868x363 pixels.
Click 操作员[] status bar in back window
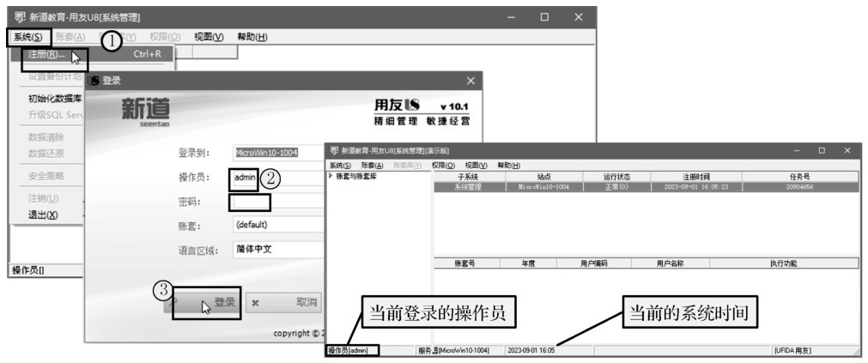pos(29,270)
